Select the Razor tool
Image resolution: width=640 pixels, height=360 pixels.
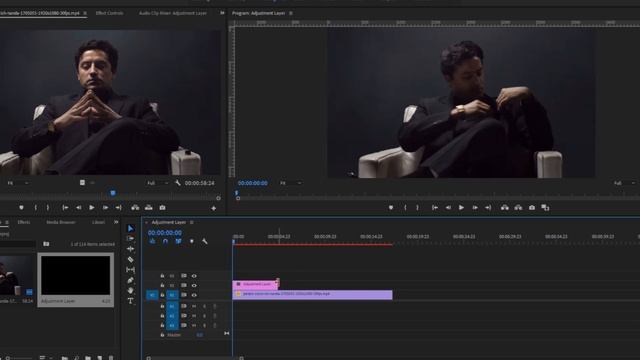130,260
